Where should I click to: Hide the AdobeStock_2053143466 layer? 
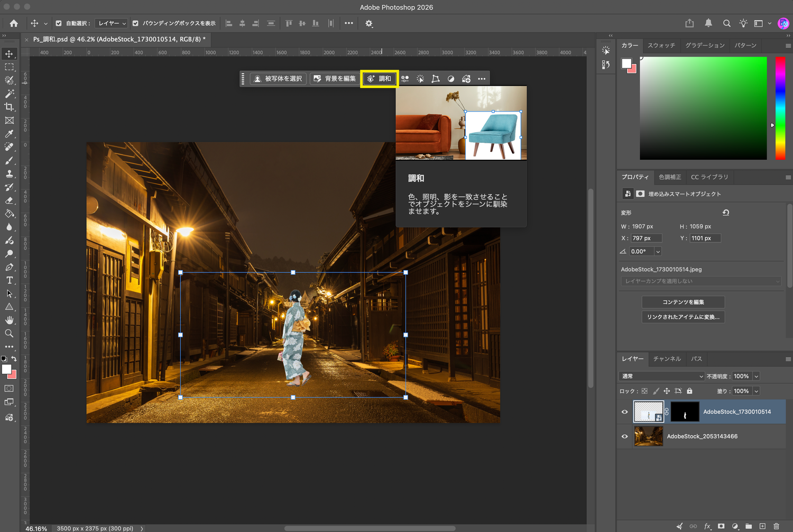[625, 437]
